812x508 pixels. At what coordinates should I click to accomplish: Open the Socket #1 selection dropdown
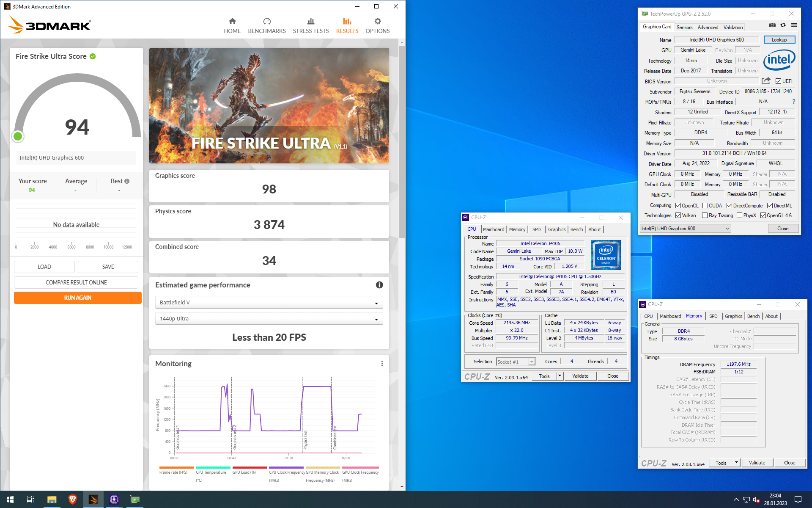pyautogui.click(x=516, y=362)
